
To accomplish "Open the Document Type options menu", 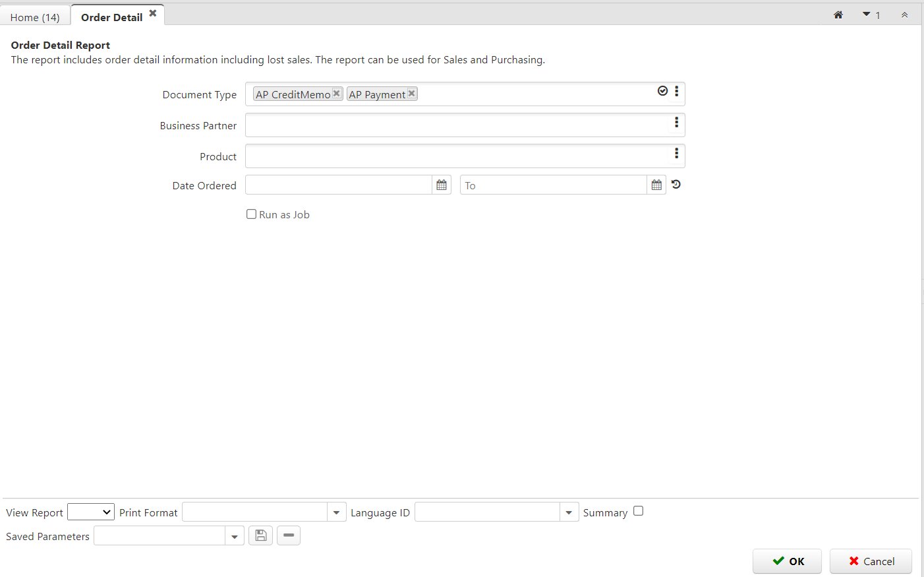I will click(x=676, y=92).
